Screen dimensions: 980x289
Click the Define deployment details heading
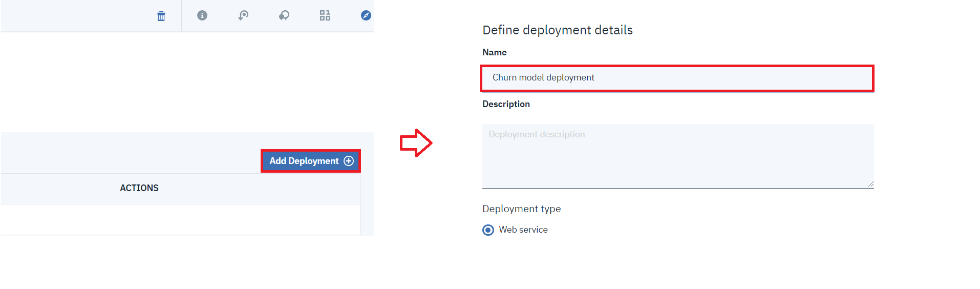(x=557, y=30)
